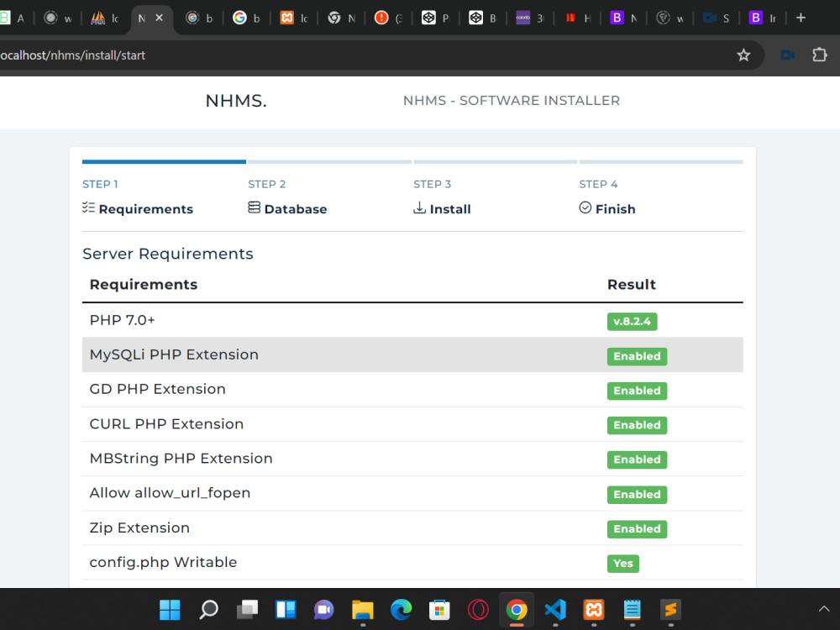Screen dimensions: 840x630
Task: Open the XAMPP control panel taskbar icon
Action: coord(594,610)
